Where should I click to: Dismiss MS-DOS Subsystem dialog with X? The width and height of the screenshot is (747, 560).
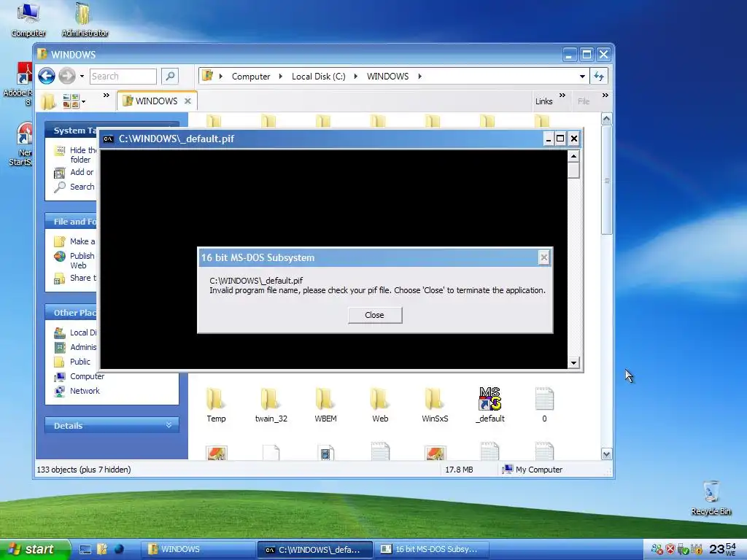[x=544, y=257]
